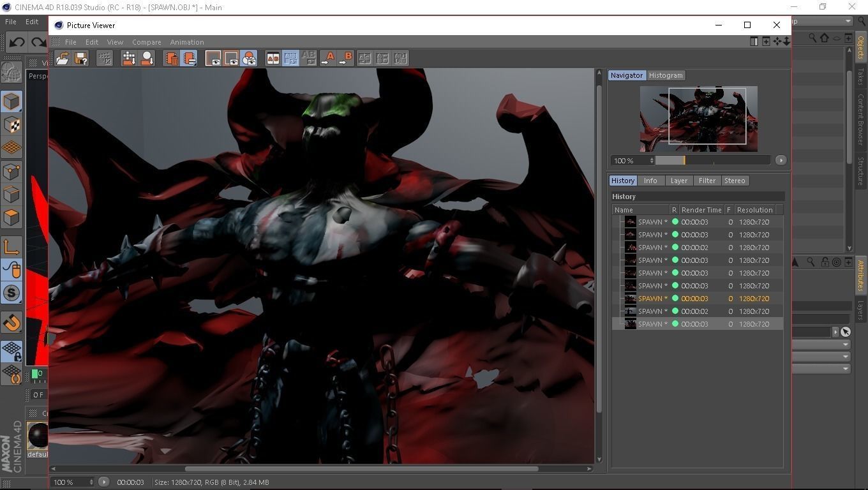
Task: Select the Polygons mode tool
Action: click(11, 218)
